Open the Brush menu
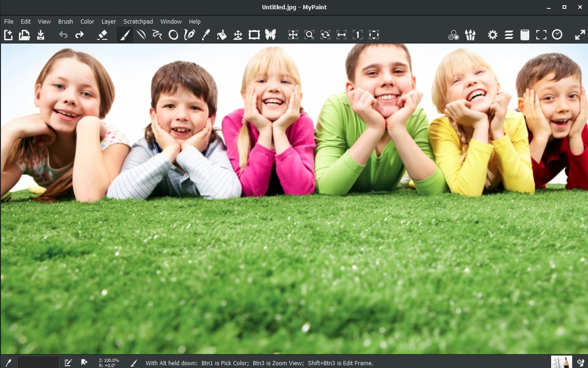The width and height of the screenshot is (588, 368). [x=65, y=21]
